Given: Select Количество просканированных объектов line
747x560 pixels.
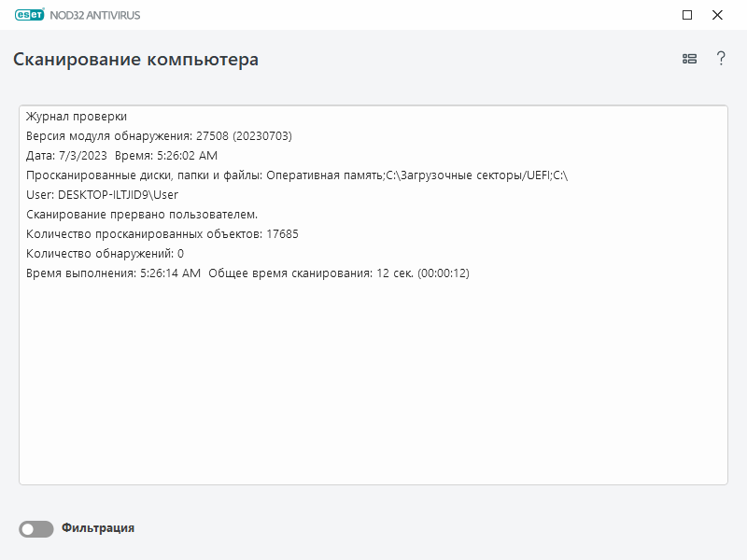Looking at the screenshot, I should (x=162, y=234).
